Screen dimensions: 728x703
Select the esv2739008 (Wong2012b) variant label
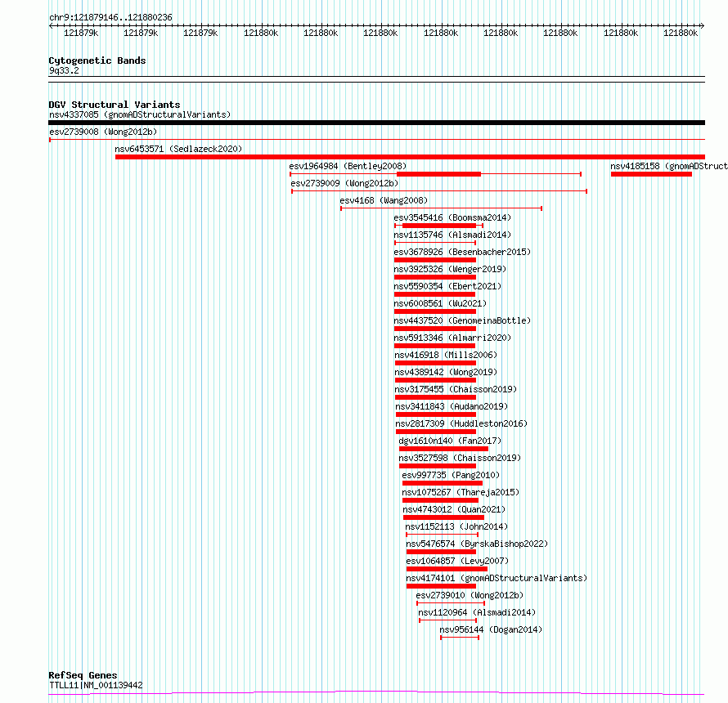pyautogui.click(x=103, y=132)
